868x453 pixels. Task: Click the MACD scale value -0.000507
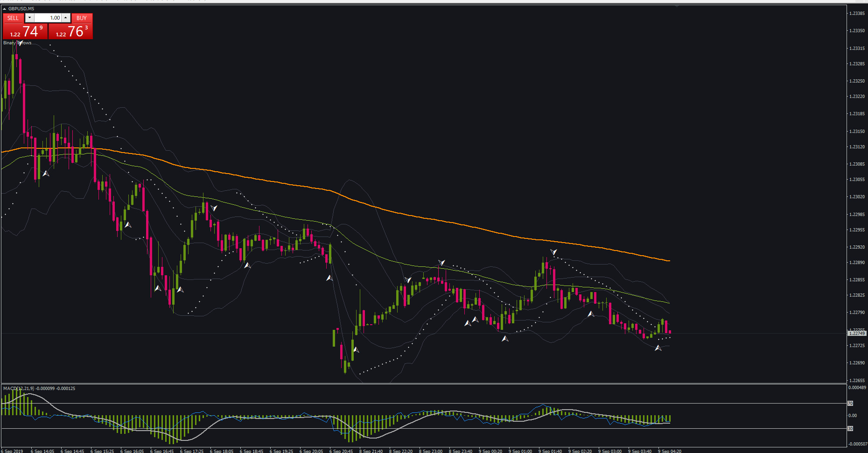(x=857, y=444)
